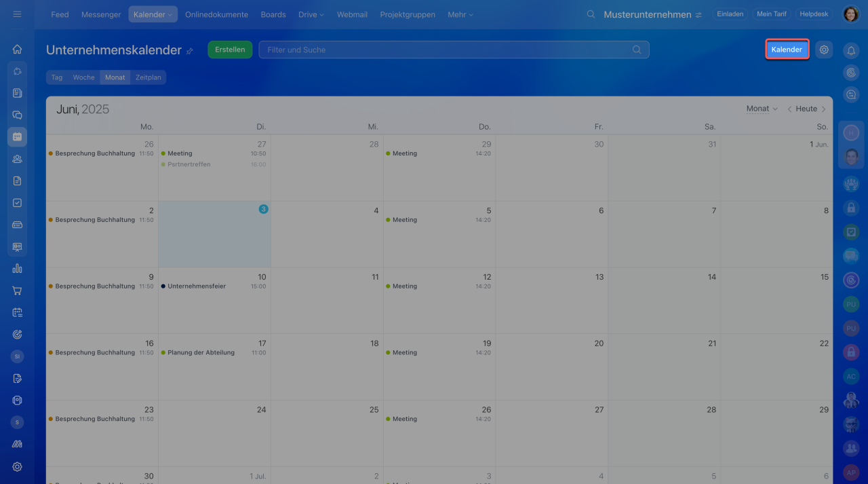Open Besprechung Buchhaltung on 16th
Screen dimensions: 868x484
click(x=101, y=353)
